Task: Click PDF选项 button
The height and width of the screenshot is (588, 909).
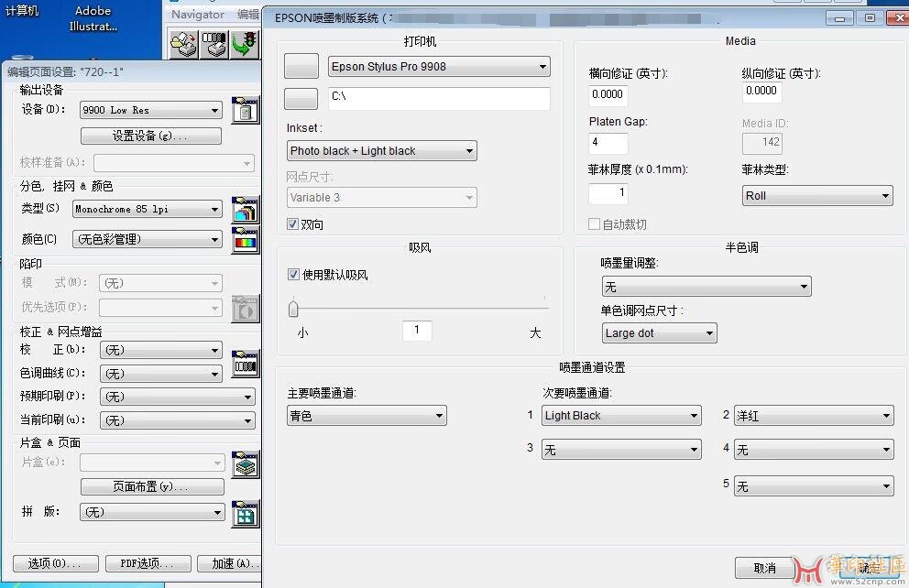Action: pos(148,563)
